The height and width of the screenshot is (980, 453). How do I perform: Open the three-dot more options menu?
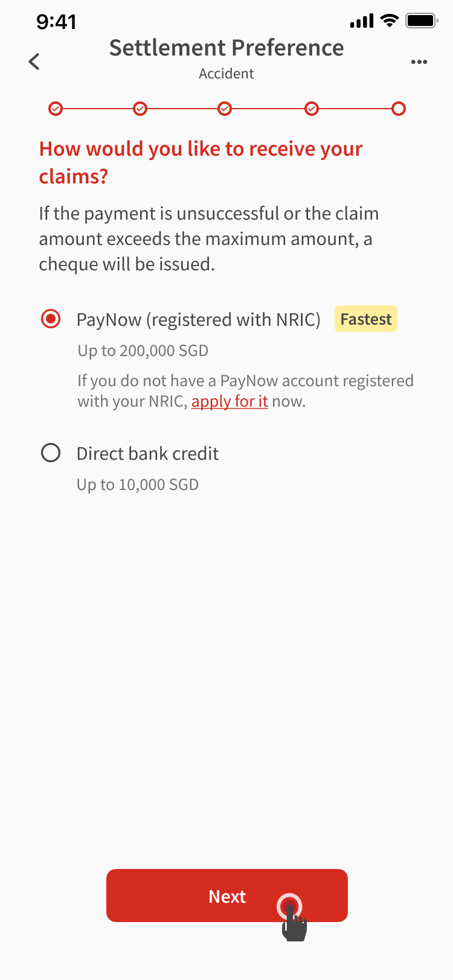click(419, 62)
